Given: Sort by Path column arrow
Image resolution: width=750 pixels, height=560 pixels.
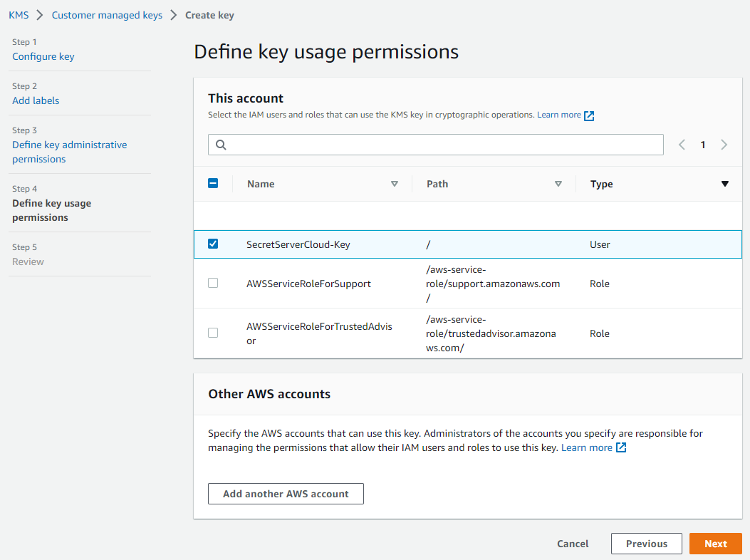Looking at the screenshot, I should [558, 184].
